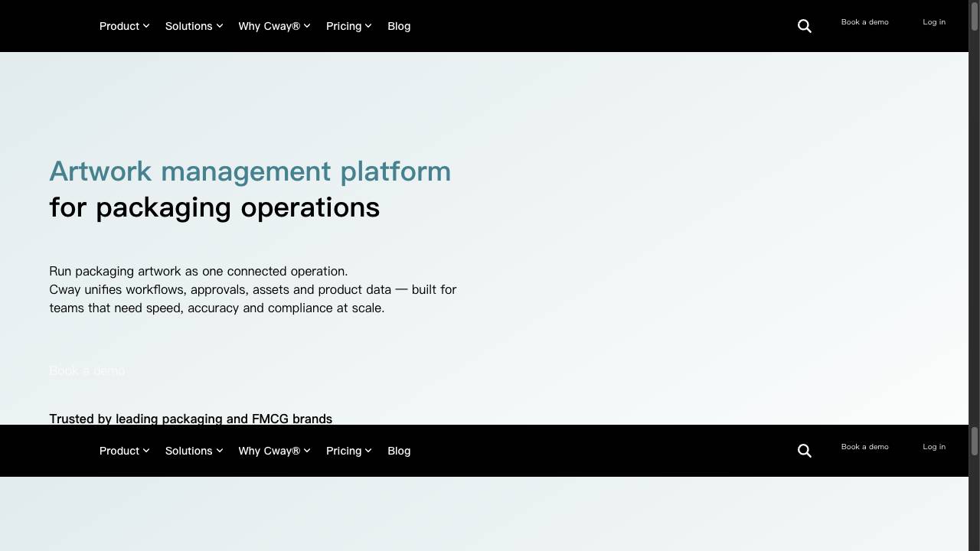Open the Pricing dropdown in the upper navigation bar
This screenshot has height=551, width=980.
coord(348,26)
